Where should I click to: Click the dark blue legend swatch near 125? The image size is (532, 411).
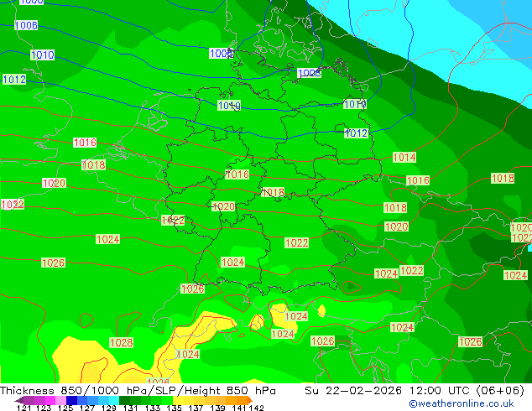pyautogui.click(x=71, y=400)
